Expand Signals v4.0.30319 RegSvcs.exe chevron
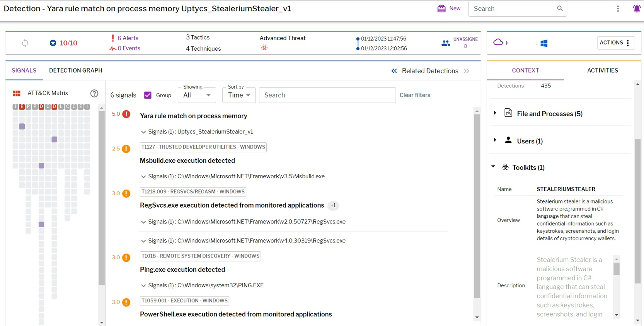644x326 pixels. point(143,241)
